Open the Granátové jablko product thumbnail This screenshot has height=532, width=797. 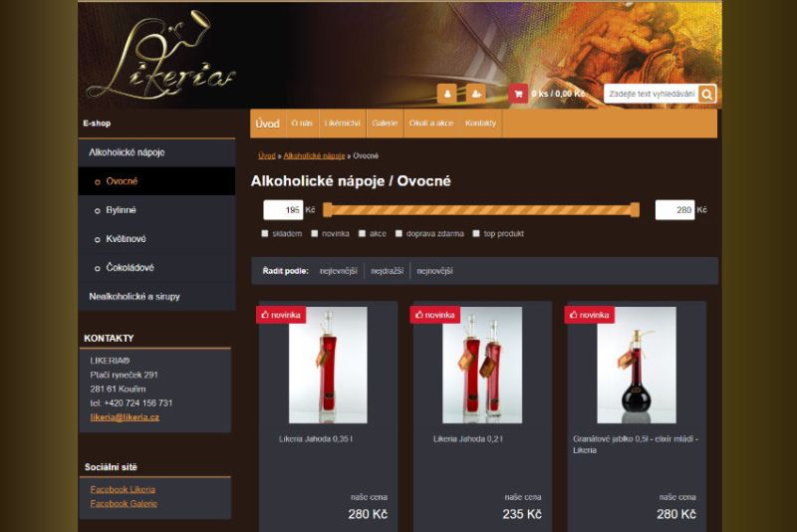(x=637, y=365)
